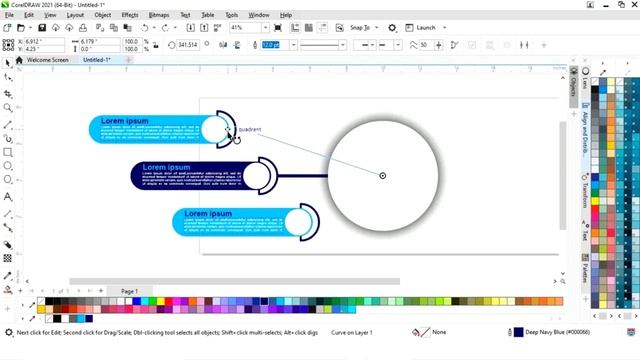Select the Shape tool in the toolbox
Screen dimensions: 640x360
[x=7, y=77]
